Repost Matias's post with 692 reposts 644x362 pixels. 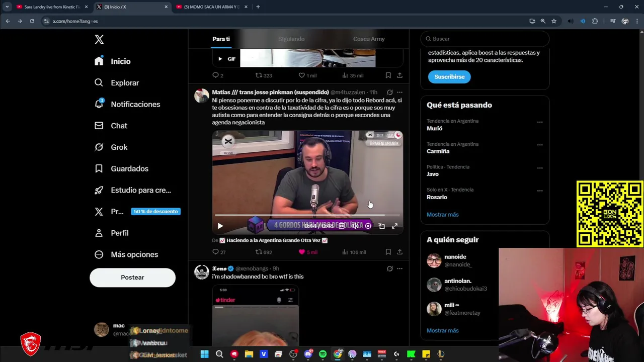coord(264,252)
